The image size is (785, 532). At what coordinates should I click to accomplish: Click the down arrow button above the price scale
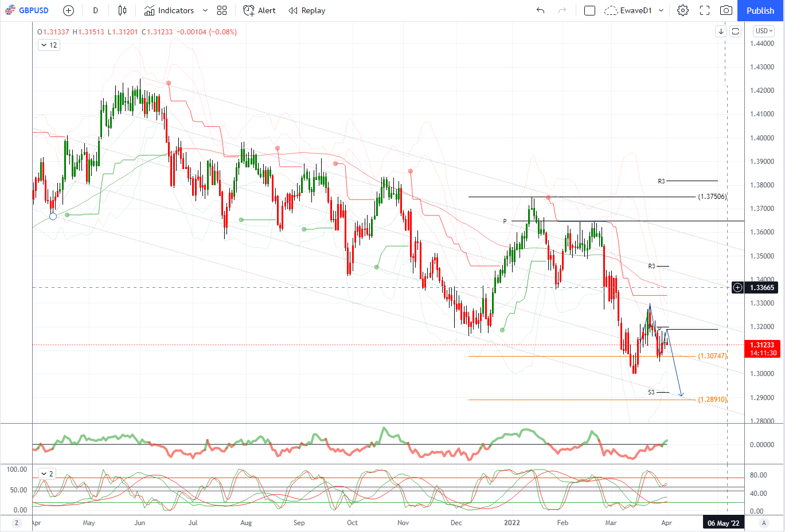coord(721,32)
